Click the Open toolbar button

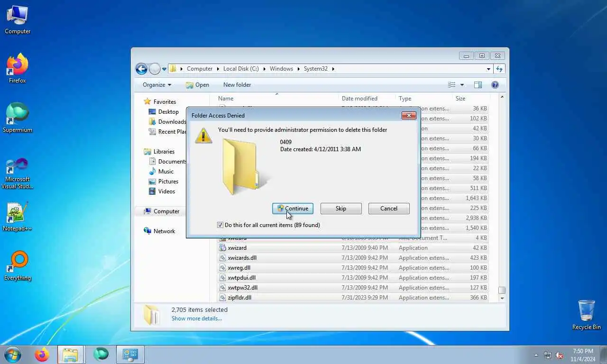(197, 85)
